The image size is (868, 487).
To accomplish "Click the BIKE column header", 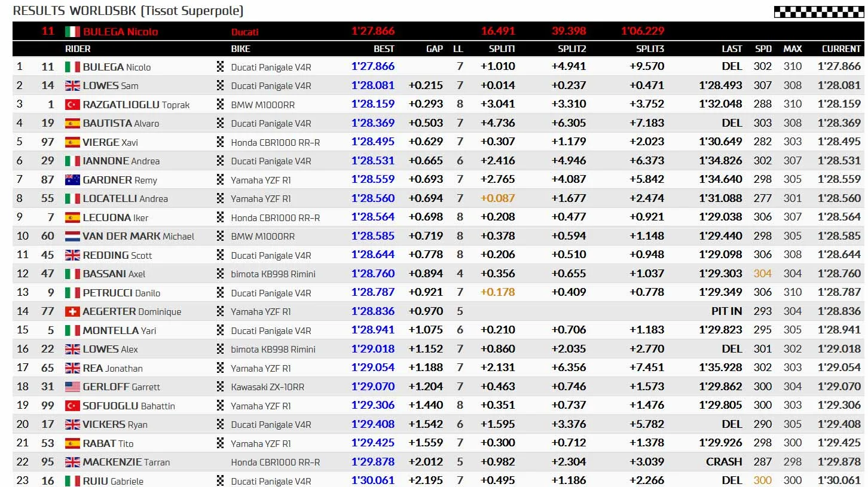I will coord(241,49).
